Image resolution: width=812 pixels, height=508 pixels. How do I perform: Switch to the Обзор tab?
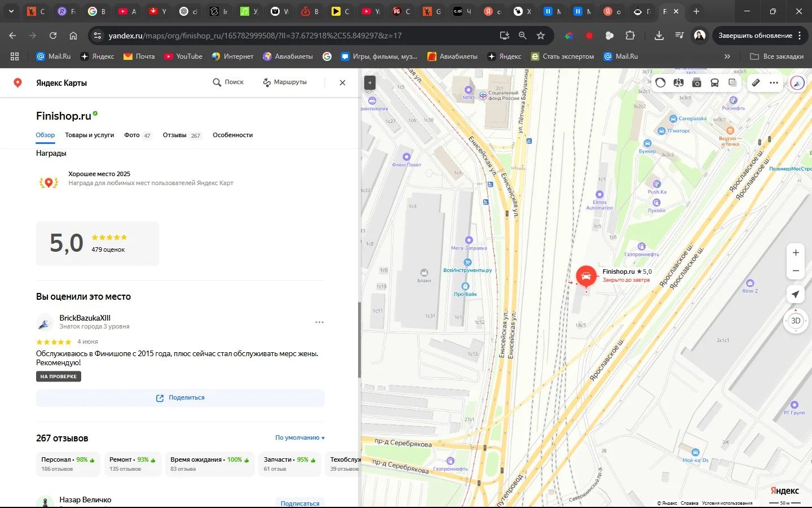45,135
